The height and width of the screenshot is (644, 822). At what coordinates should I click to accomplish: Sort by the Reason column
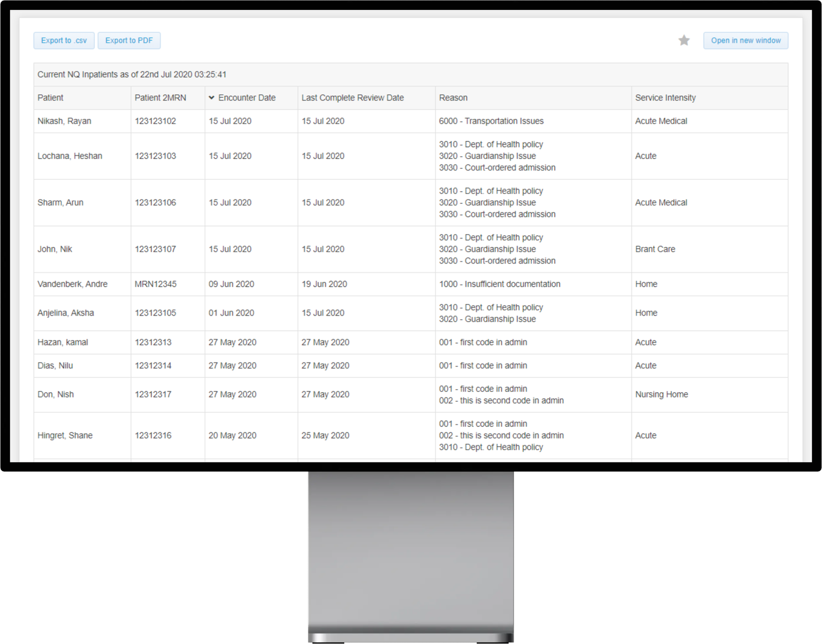[453, 97]
